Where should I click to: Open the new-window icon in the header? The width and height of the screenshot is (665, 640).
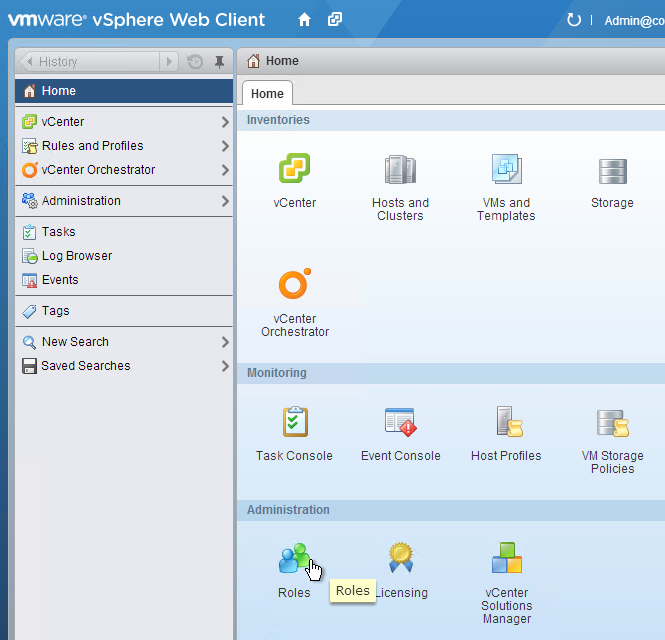click(x=335, y=19)
